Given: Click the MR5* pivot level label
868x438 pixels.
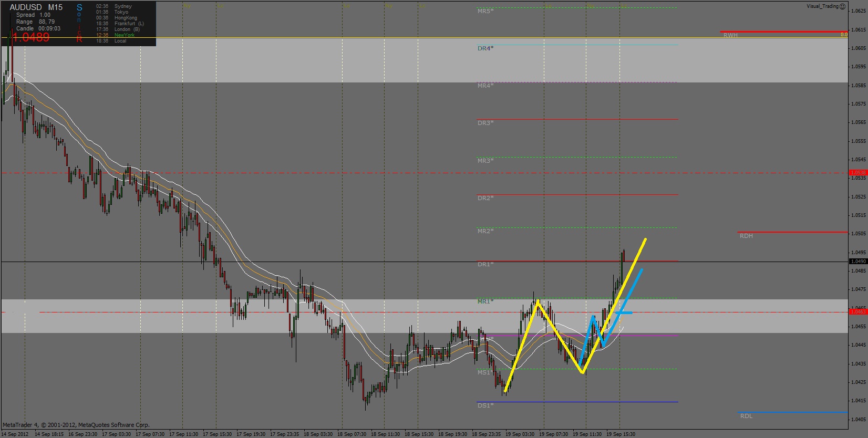Looking at the screenshot, I should pyautogui.click(x=485, y=11).
